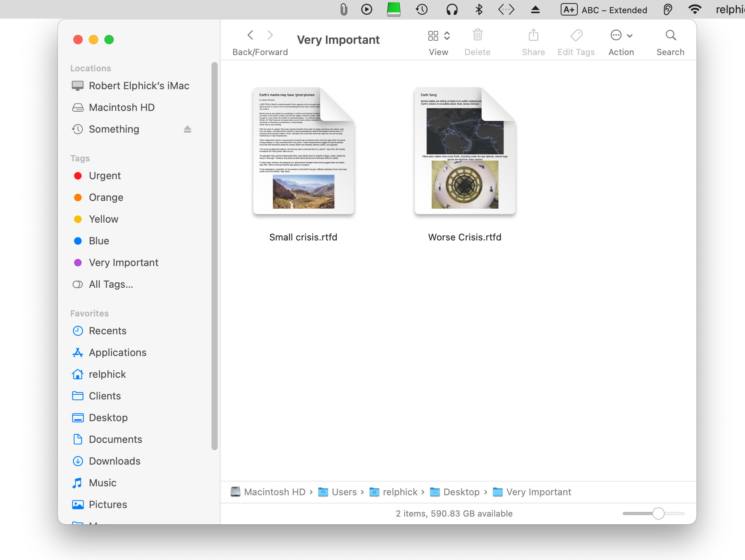The width and height of the screenshot is (745, 560).
Task: Click Desktop in the path bar
Action: point(461,492)
